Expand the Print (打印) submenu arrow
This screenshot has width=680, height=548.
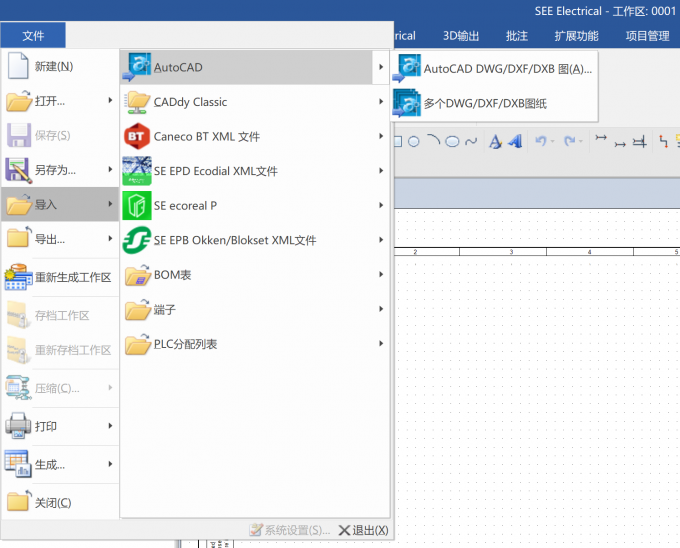110,426
